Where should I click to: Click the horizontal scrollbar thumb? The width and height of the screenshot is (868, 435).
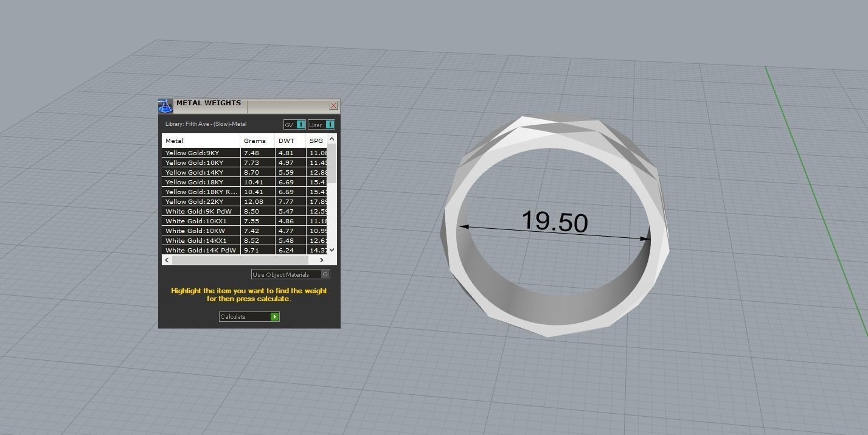pos(240,260)
